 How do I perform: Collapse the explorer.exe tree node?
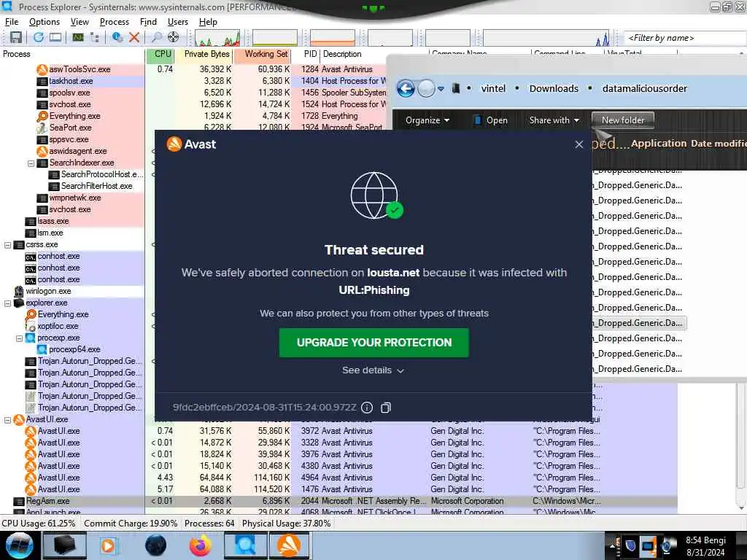tap(7, 303)
